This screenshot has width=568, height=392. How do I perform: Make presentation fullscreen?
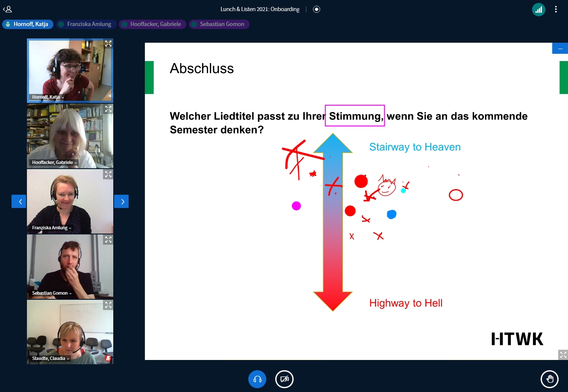(x=563, y=355)
